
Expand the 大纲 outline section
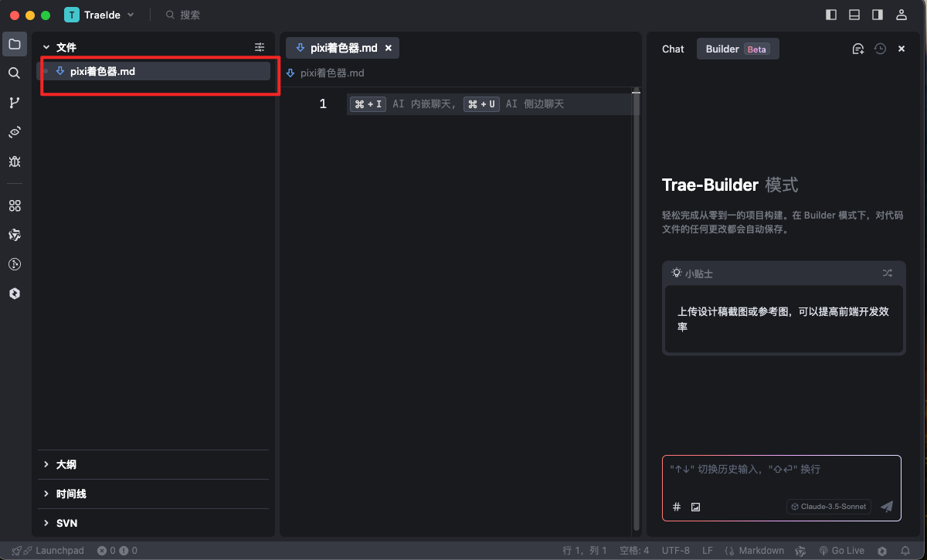point(153,464)
